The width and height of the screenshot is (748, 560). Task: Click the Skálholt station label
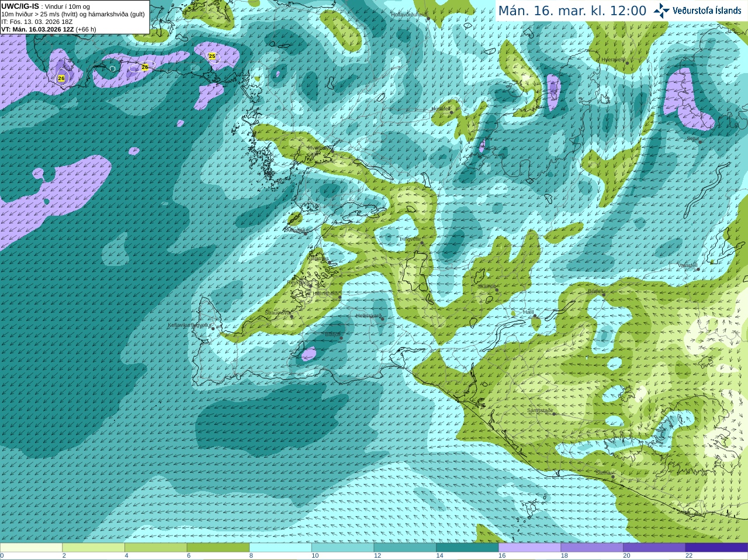click(x=487, y=286)
